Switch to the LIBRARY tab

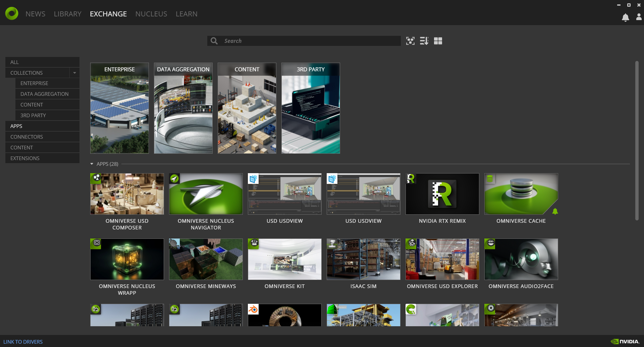[67, 14]
